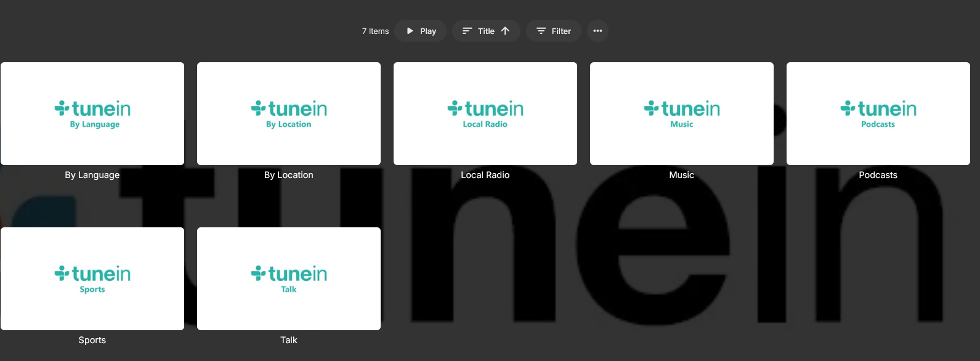Screen dimensions: 980x361
Task: Select the Sports caption below its card
Action: coord(92,340)
